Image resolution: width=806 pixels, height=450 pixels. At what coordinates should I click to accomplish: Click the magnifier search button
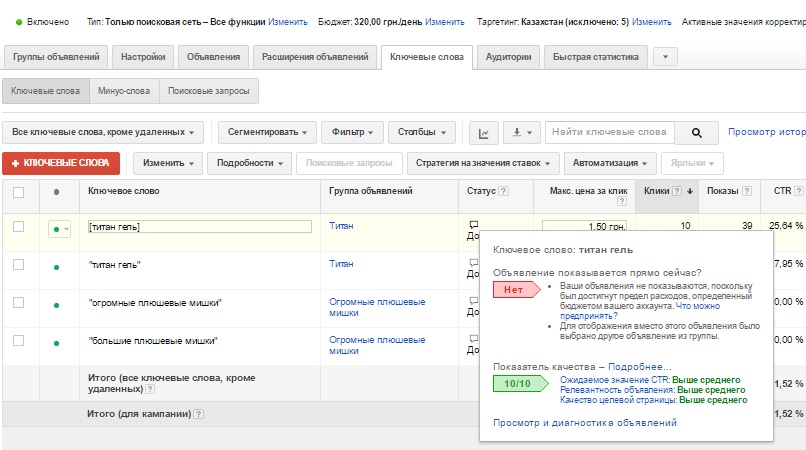point(697,133)
